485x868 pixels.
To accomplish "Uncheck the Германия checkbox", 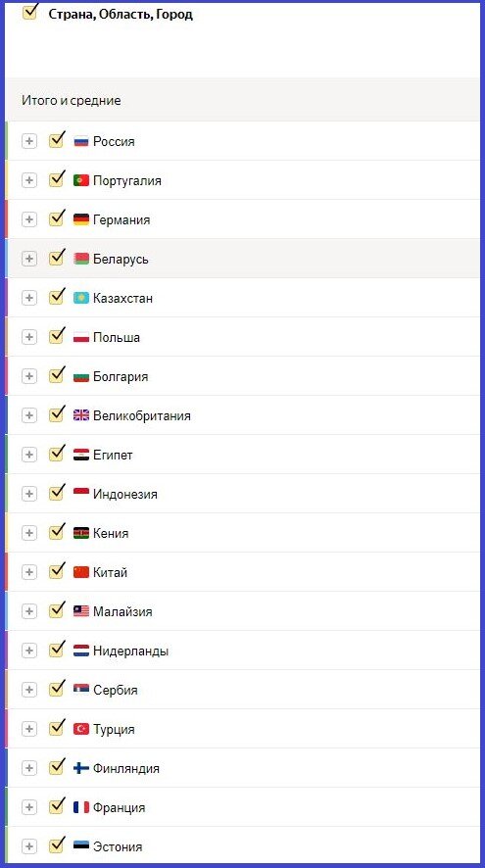I will 56,218.
